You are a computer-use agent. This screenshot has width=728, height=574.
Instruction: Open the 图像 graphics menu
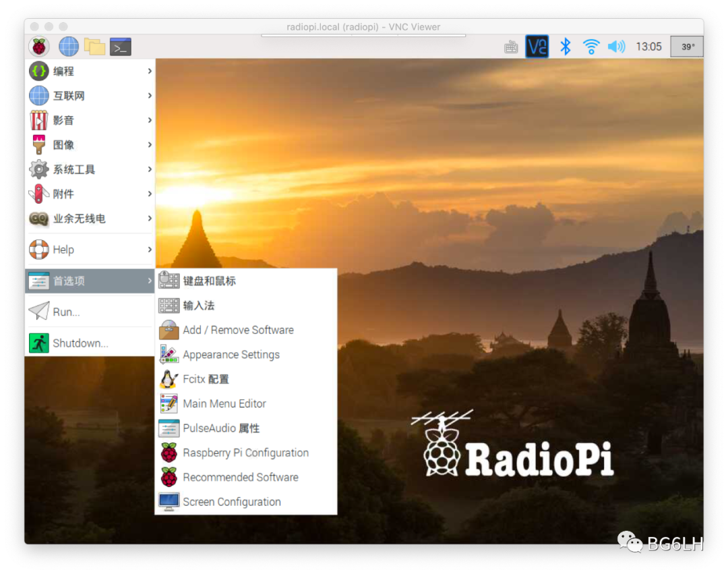[90, 145]
